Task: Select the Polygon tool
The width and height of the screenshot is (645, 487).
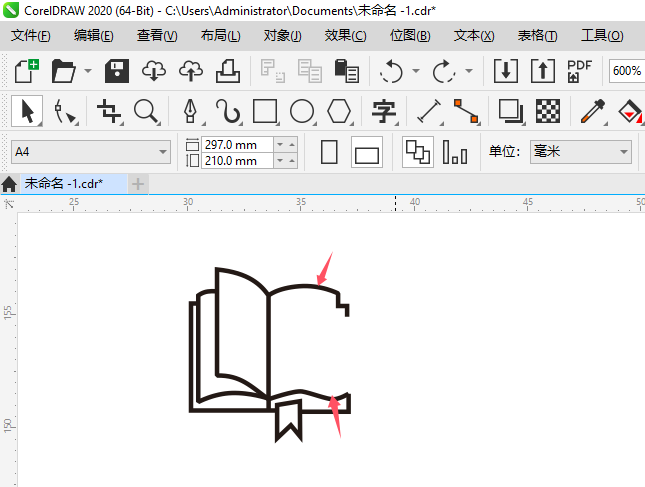Action: pyautogui.click(x=339, y=111)
